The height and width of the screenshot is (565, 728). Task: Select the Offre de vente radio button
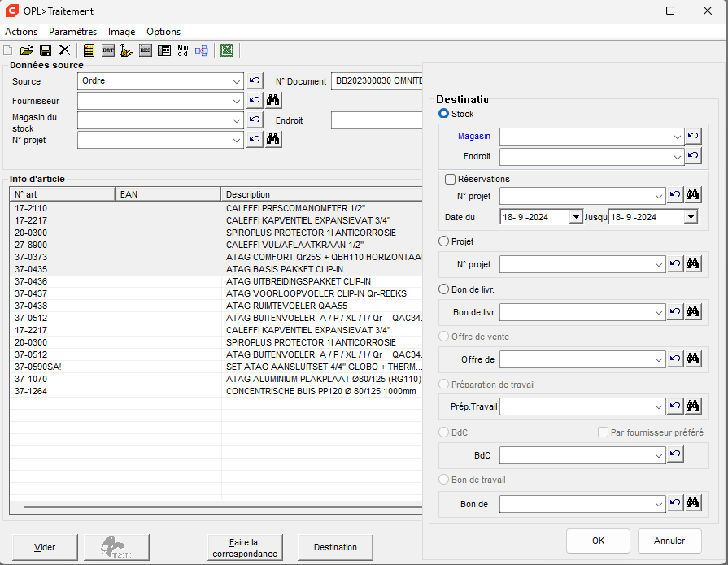coord(444,337)
